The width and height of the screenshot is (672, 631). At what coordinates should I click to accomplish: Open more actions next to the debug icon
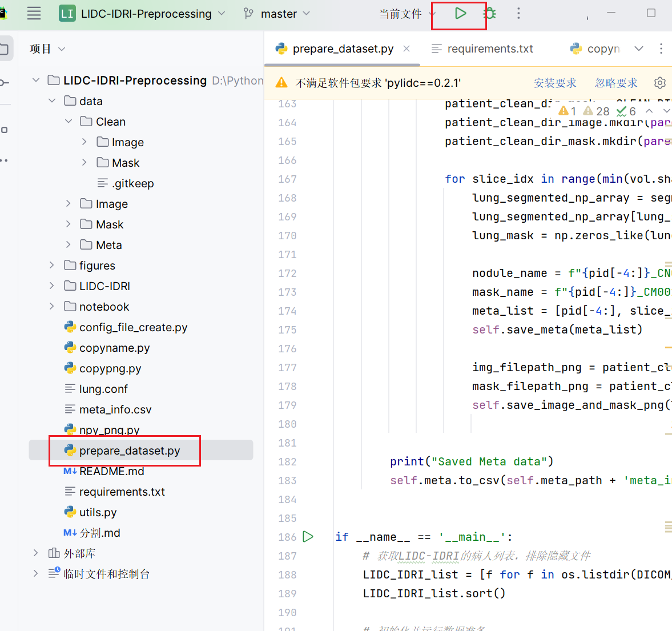pos(518,14)
